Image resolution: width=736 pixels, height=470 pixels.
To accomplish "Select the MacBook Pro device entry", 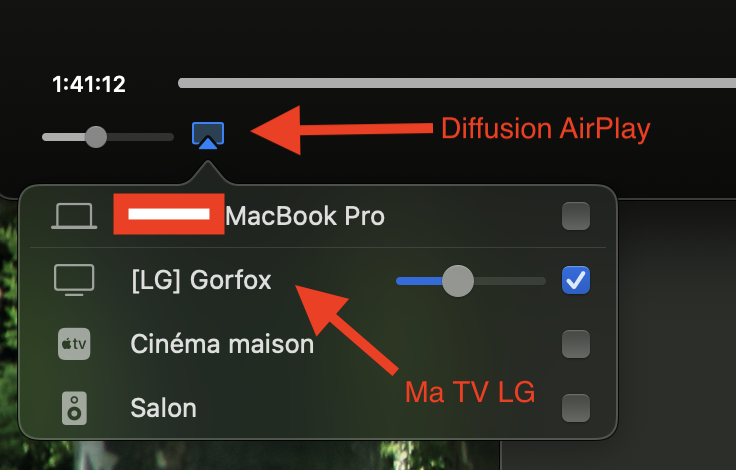I will 304,216.
